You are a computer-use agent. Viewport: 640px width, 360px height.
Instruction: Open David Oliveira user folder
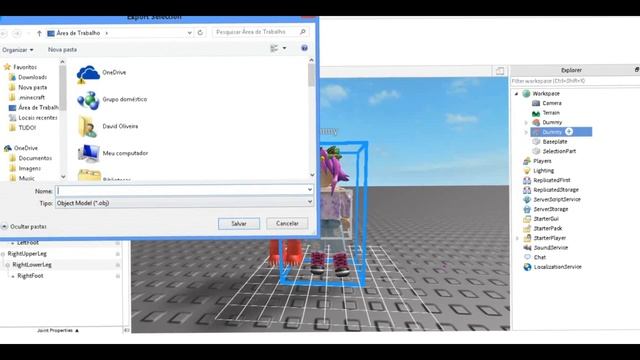point(108,127)
